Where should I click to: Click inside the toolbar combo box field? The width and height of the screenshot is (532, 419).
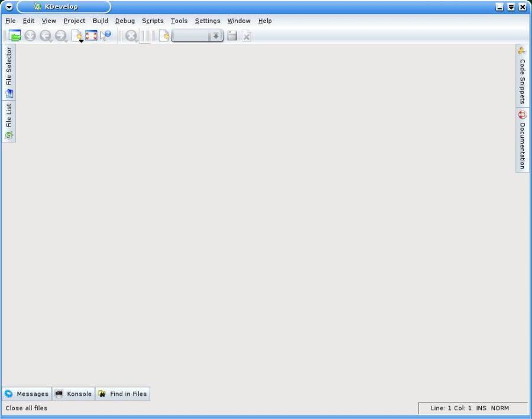pos(192,36)
